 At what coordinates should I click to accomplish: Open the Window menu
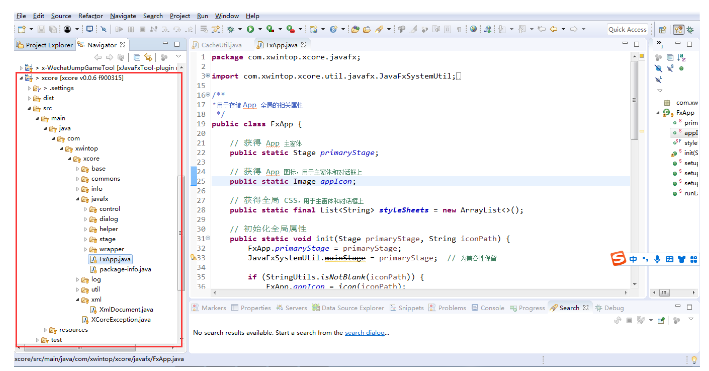[227, 16]
